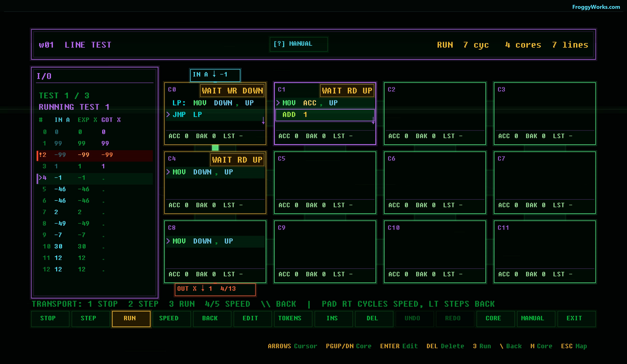Select empty core C5
Screen dimensions: 627x364
tap(325, 182)
